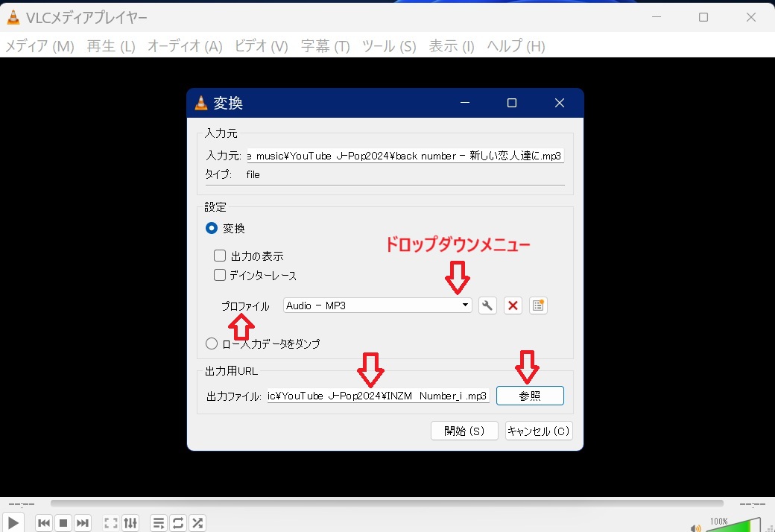The image size is (775, 532).
Task: Select ロー入力データをダンプ radio button
Action: pyautogui.click(x=212, y=343)
